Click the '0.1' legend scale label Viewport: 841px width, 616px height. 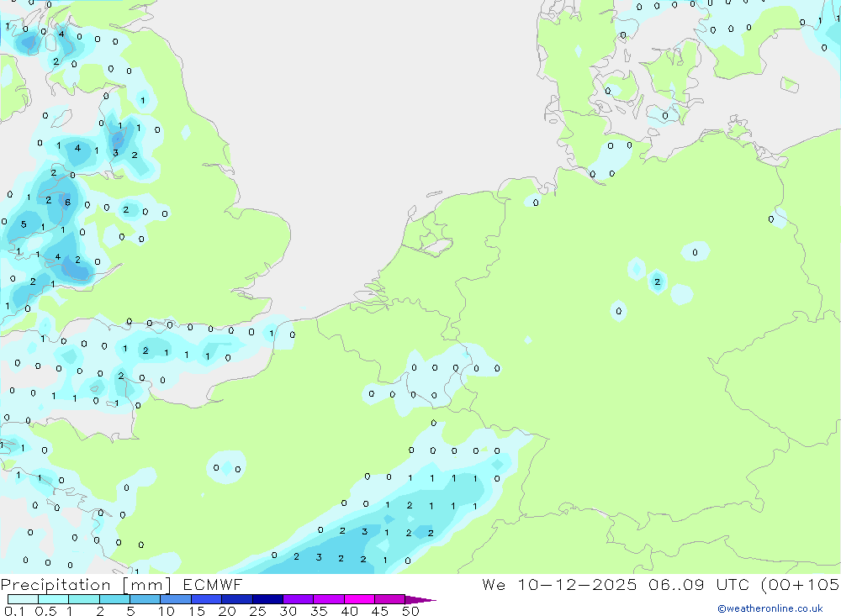tap(14, 611)
